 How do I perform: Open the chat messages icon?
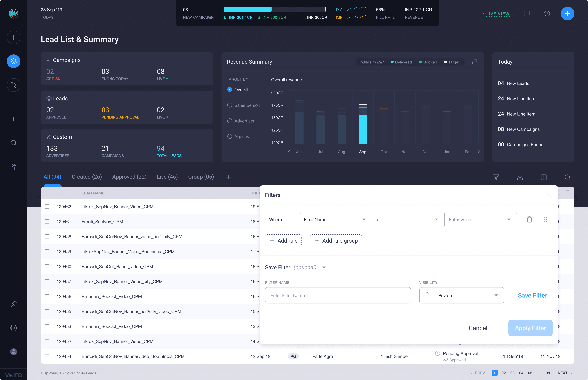click(527, 14)
